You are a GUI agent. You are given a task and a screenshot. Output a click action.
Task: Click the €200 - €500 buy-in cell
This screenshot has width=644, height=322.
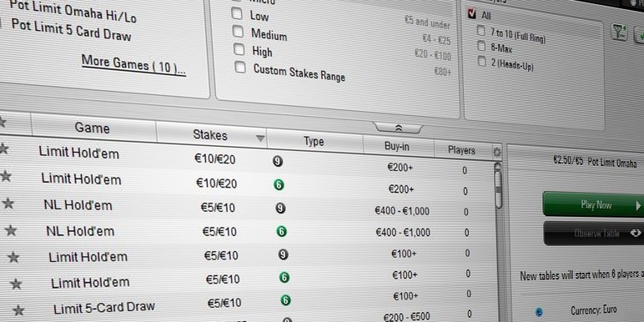406,316
